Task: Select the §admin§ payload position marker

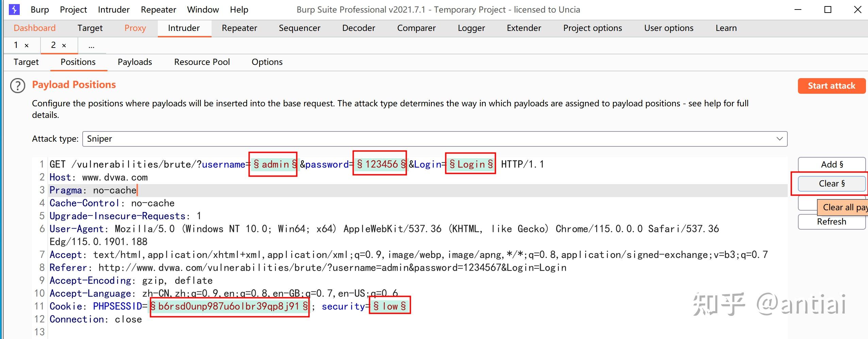Action: click(x=275, y=165)
